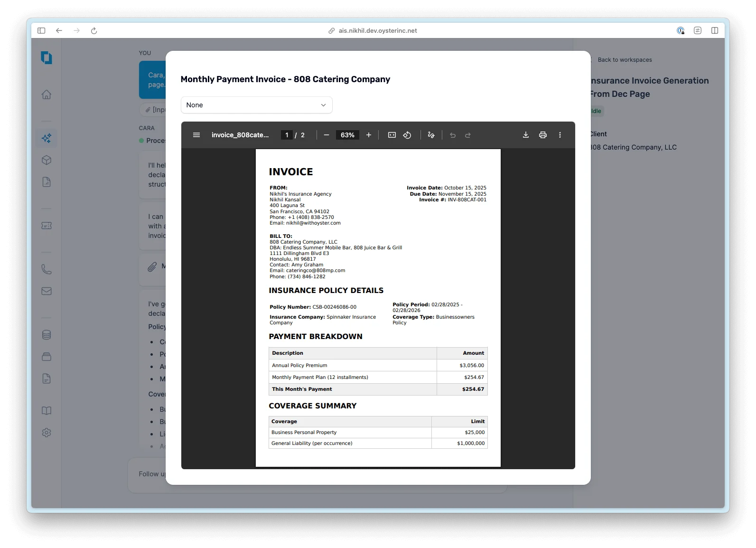The width and height of the screenshot is (756, 548).
Task: Open the cube icon in sidebar
Action: [47, 160]
